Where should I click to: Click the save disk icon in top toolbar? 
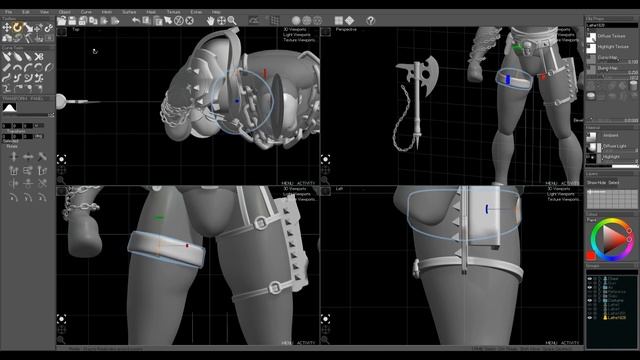pos(72,20)
